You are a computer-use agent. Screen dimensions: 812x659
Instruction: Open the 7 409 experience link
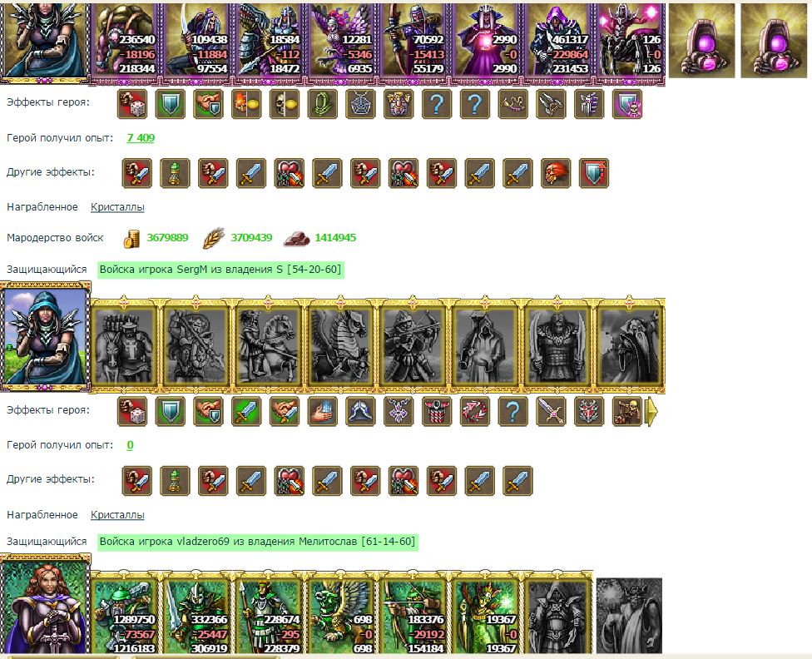(141, 138)
